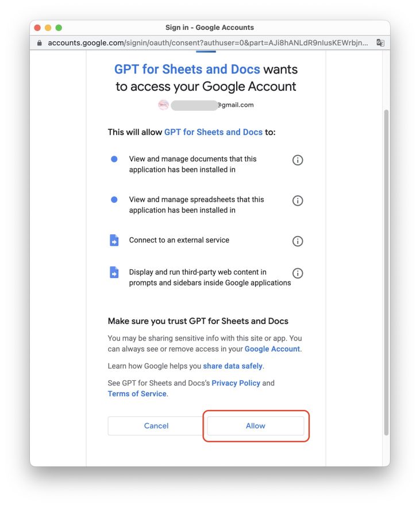Click the translate icon in the address bar

tap(380, 43)
